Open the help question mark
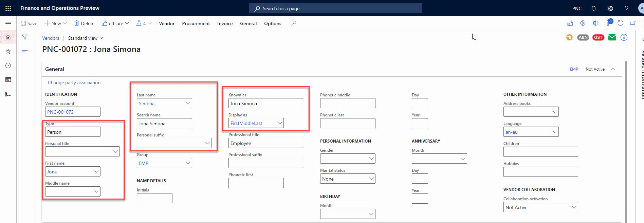Viewport: 644px width, 223px height. (627, 8)
